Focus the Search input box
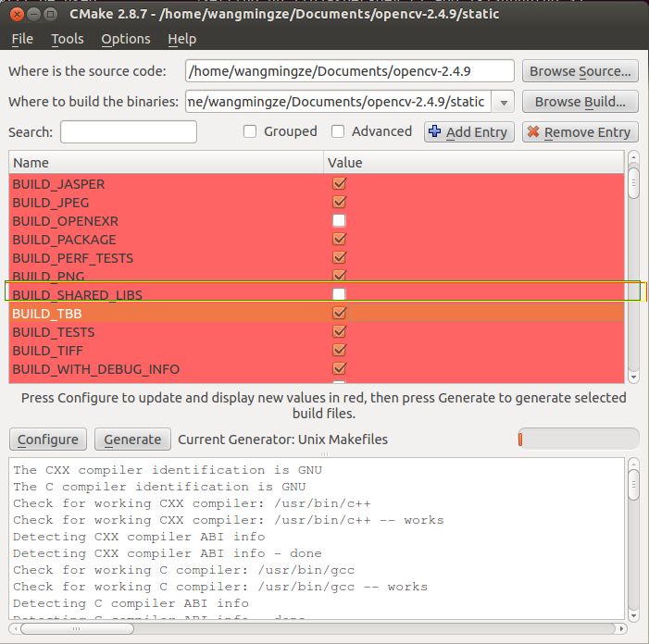649x644 pixels. (129, 132)
